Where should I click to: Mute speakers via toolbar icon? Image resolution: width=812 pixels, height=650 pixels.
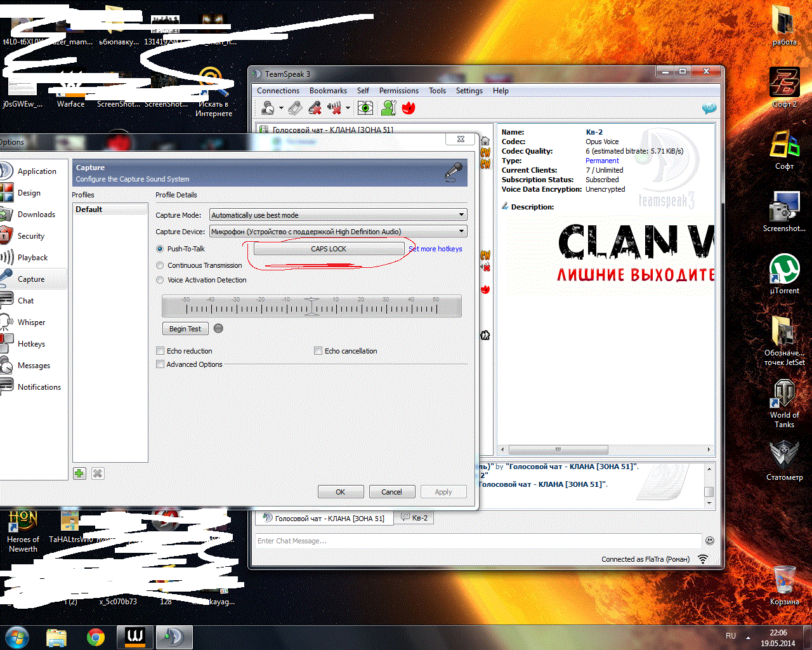click(334, 108)
